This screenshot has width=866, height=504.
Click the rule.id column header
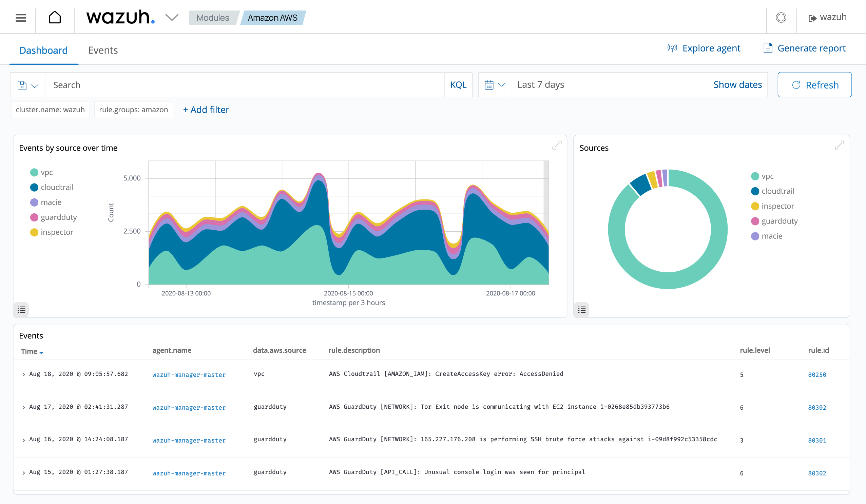click(x=819, y=350)
